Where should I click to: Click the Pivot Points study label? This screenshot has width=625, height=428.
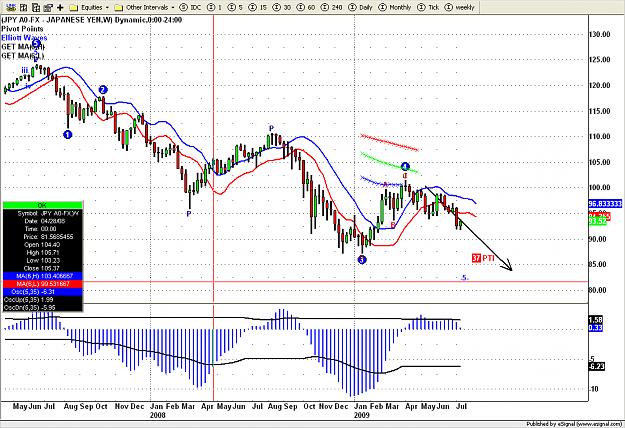(22, 29)
